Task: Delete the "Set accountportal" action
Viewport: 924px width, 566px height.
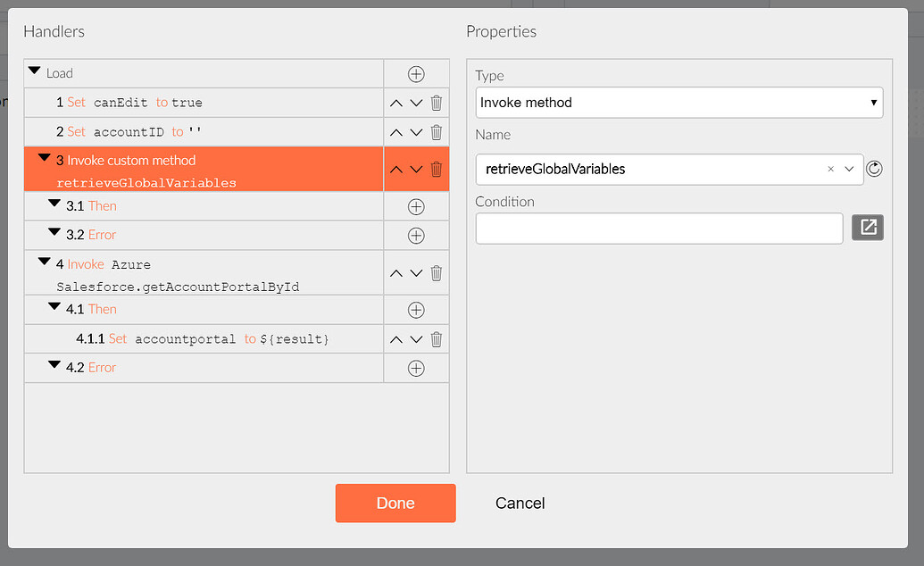Action: [436, 338]
